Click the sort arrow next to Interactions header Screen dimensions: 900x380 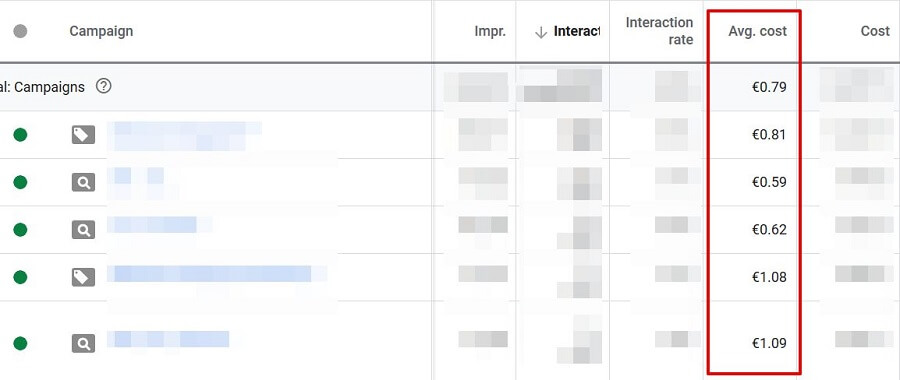point(541,32)
